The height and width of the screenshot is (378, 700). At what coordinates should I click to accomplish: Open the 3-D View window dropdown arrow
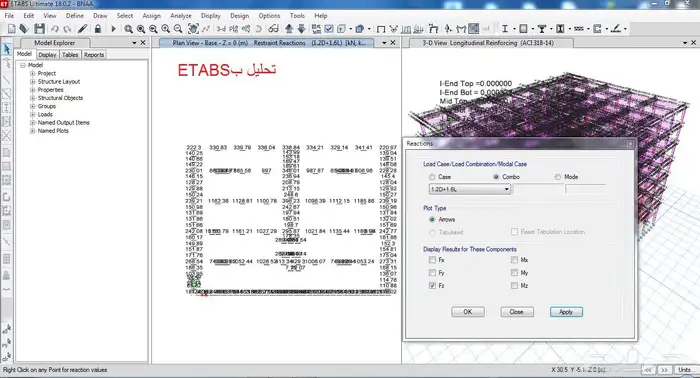click(685, 43)
